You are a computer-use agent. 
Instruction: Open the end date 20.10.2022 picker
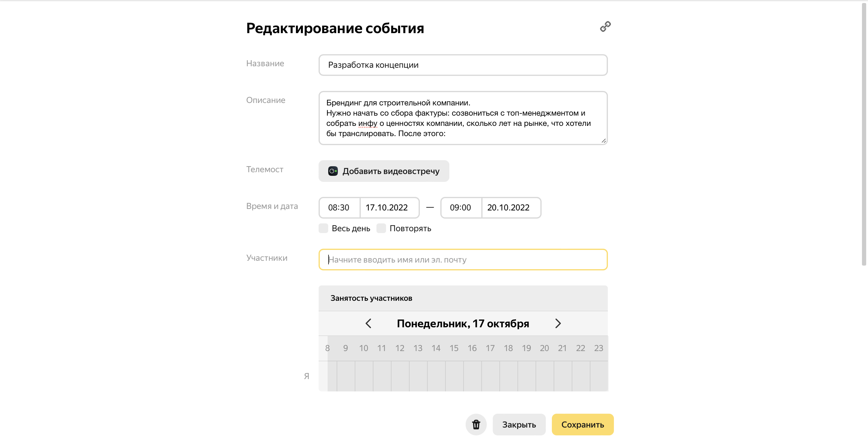(508, 207)
